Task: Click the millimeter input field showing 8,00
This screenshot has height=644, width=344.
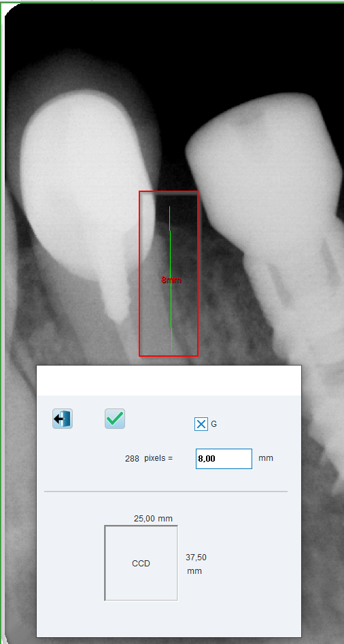Action: pyautogui.click(x=224, y=459)
